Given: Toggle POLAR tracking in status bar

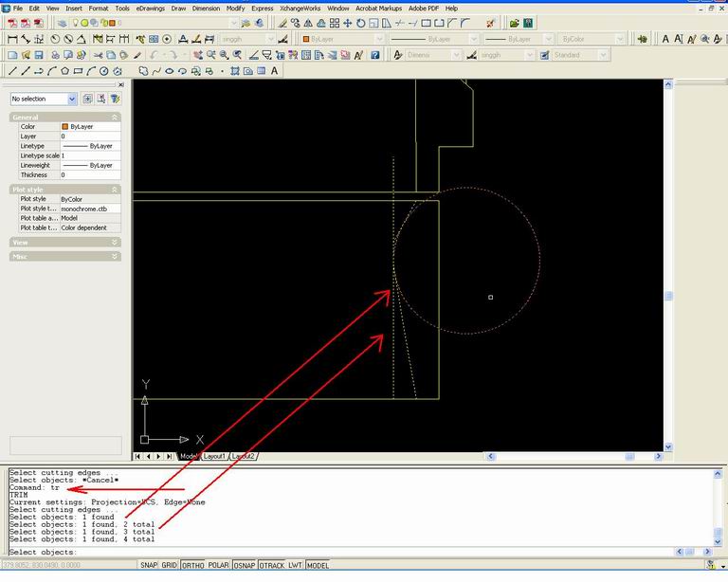Looking at the screenshot, I should point(218,565).
